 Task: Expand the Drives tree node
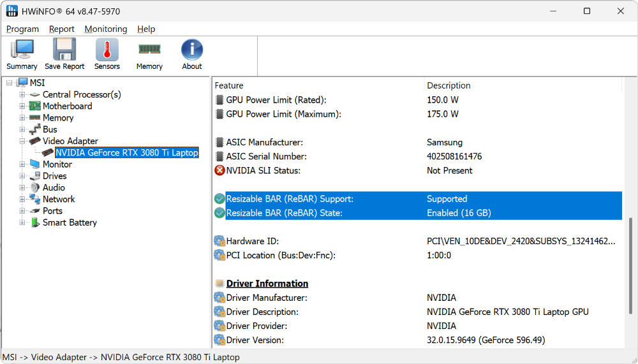(x=22, y=176)
